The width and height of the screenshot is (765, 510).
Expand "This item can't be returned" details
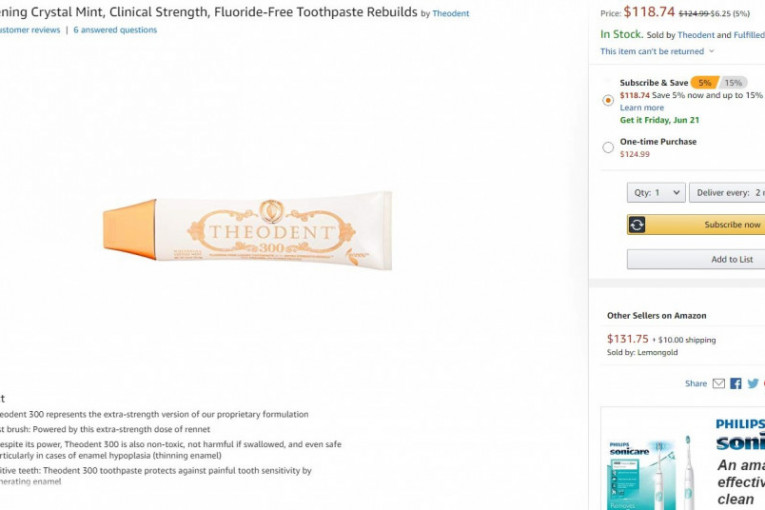tap(657, 51)
